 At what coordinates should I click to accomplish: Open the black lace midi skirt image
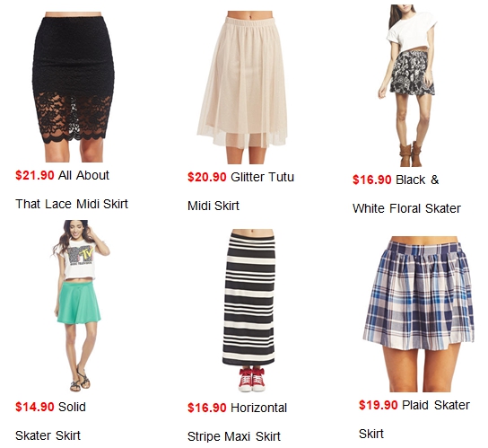[74, 86]
